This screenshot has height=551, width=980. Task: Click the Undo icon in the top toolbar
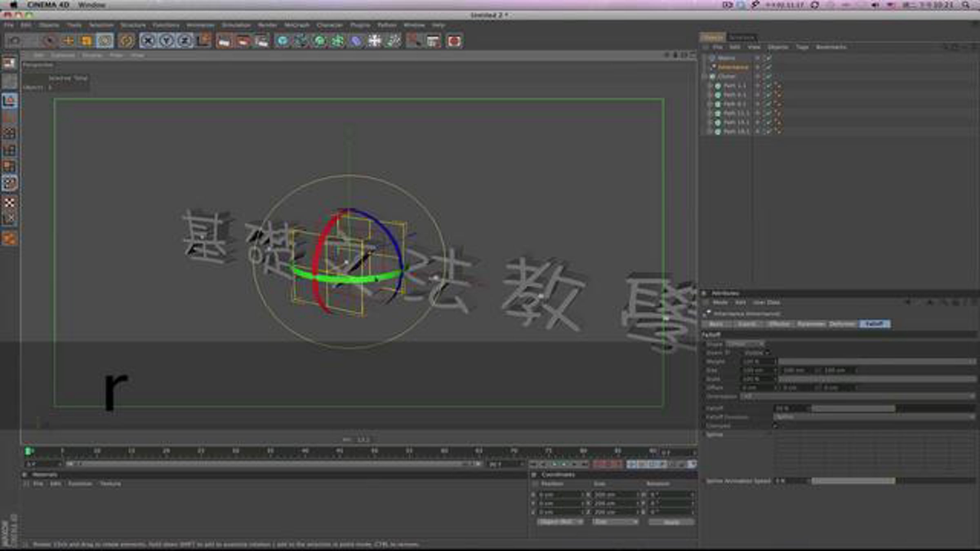tap(15, 41)
